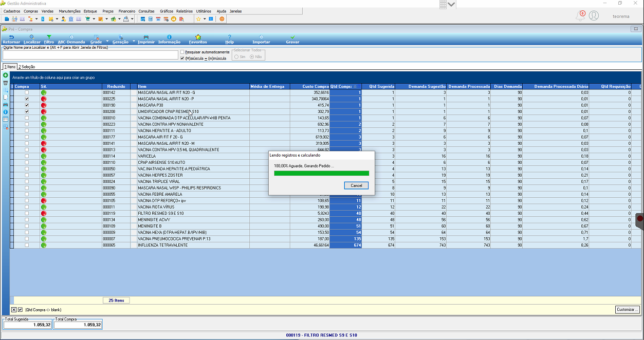Enable Pesquisar automaticamente checkbox
Image resolution: width=644 pixels, height=340 pixels.
click(182, 52)
